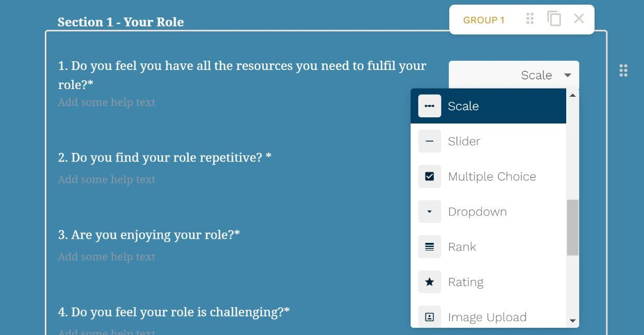Click the Slider type icon
Screen dimensions: 644x335
429,141
